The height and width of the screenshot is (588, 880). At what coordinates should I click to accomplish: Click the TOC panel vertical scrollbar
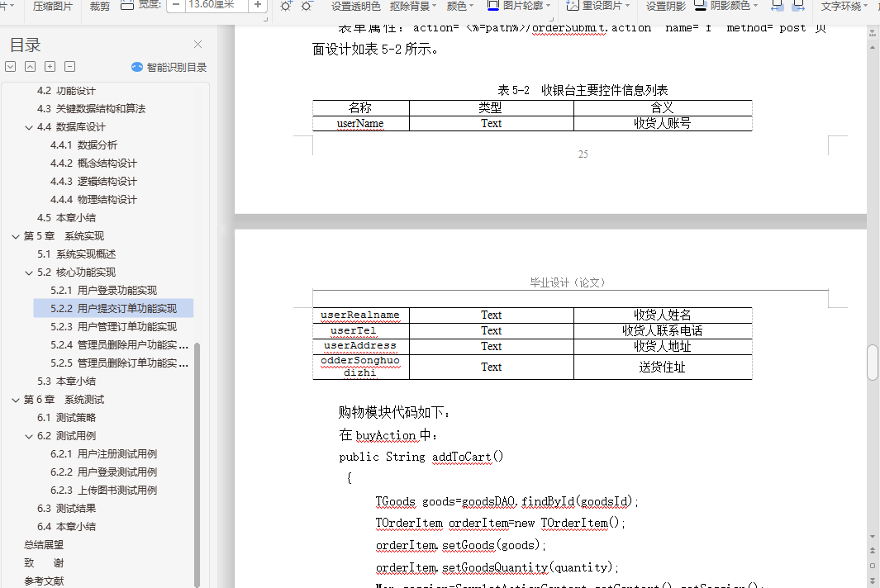197,465
